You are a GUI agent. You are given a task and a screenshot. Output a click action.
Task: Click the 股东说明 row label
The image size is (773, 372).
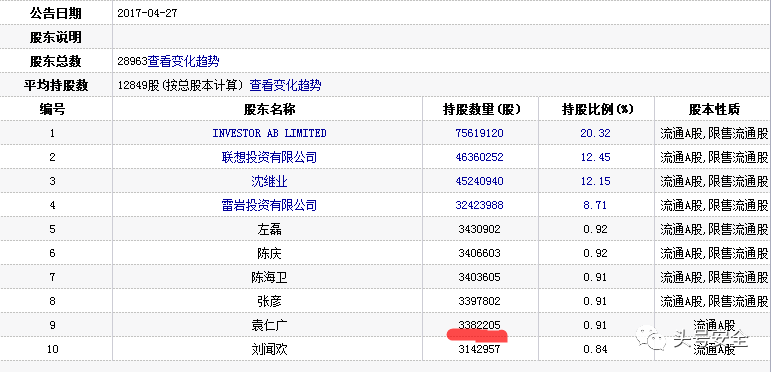click(x=56, y=37)
